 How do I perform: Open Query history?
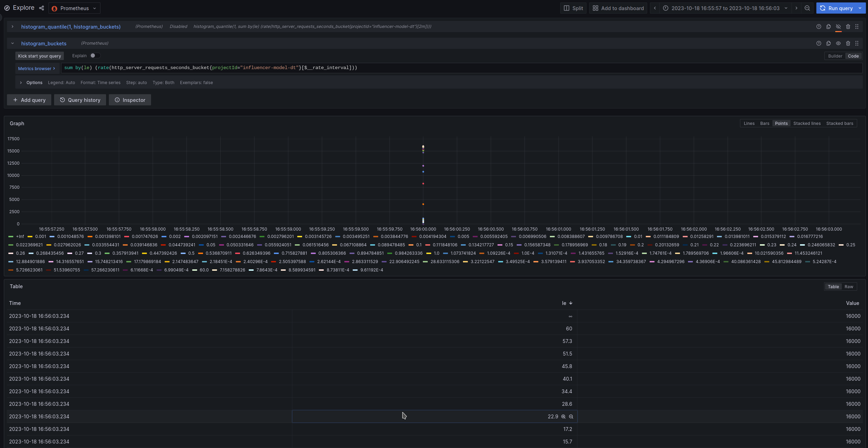pyautogui.click(x=80, y=100)
